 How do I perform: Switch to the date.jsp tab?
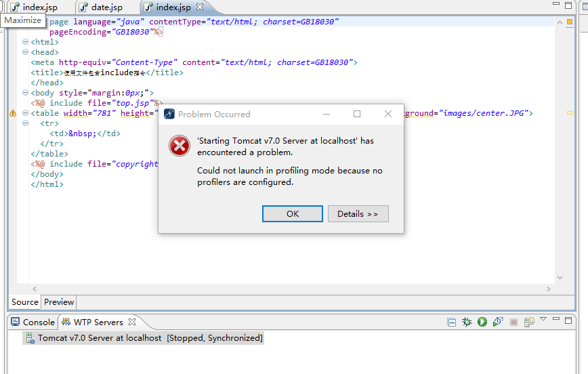pyautogui.click(x=102, y=7)
